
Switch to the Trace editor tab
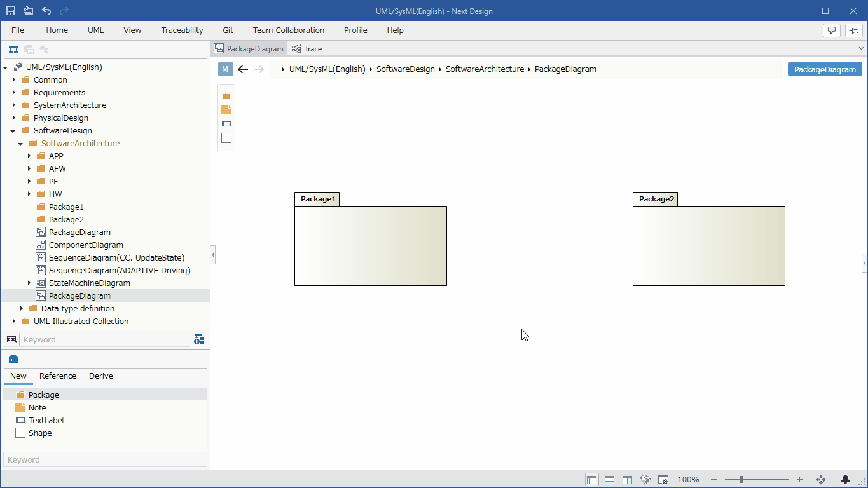(307, 48)
